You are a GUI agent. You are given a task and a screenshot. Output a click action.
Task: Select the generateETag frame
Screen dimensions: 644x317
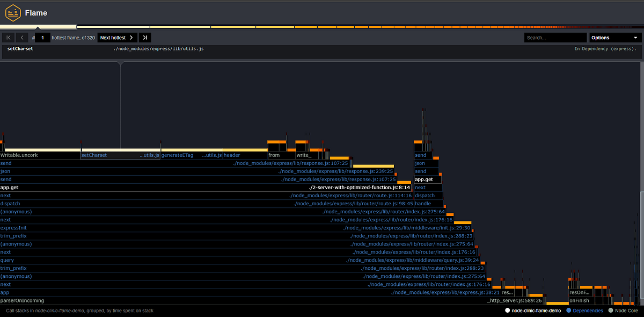192,155
